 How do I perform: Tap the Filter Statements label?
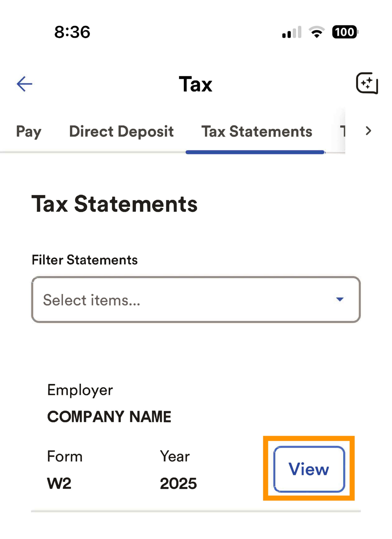[x=85, y=260]
